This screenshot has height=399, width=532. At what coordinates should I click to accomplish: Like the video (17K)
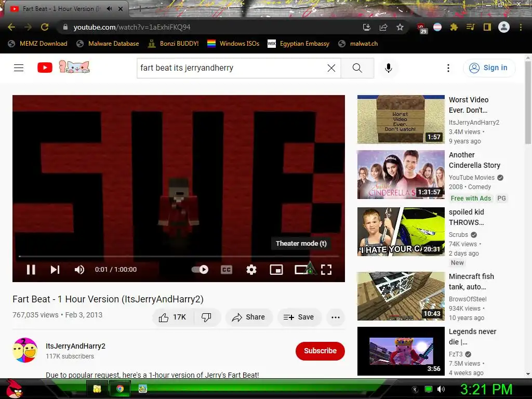pos(172,317)
